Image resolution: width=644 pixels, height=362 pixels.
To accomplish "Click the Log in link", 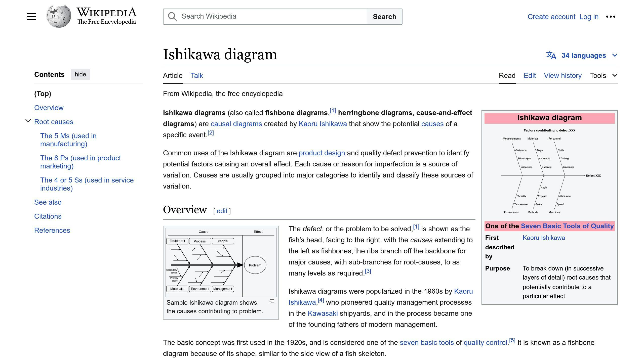I will pos(589,17).
